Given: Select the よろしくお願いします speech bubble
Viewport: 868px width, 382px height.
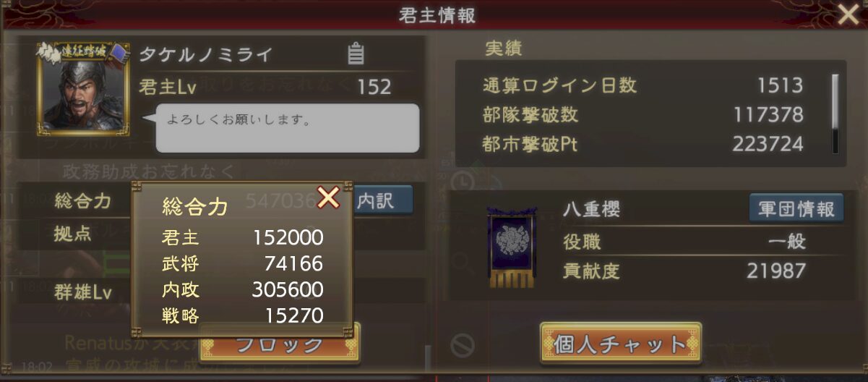Looking at the screenshot, I should point(287,128).
